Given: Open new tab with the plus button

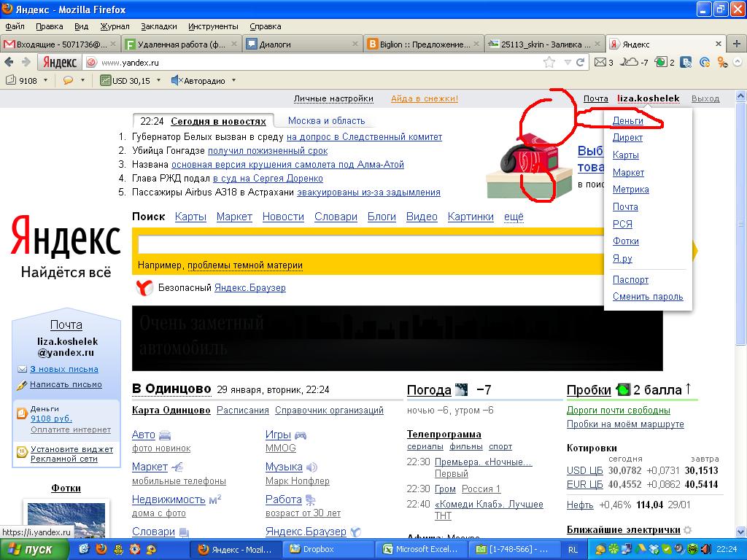Looking at the screenshot, I should 737,44.
